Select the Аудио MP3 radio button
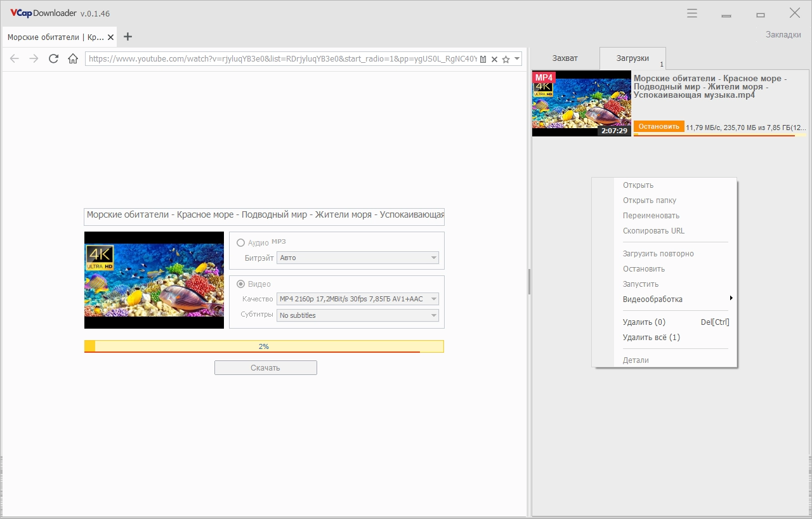 240,242
